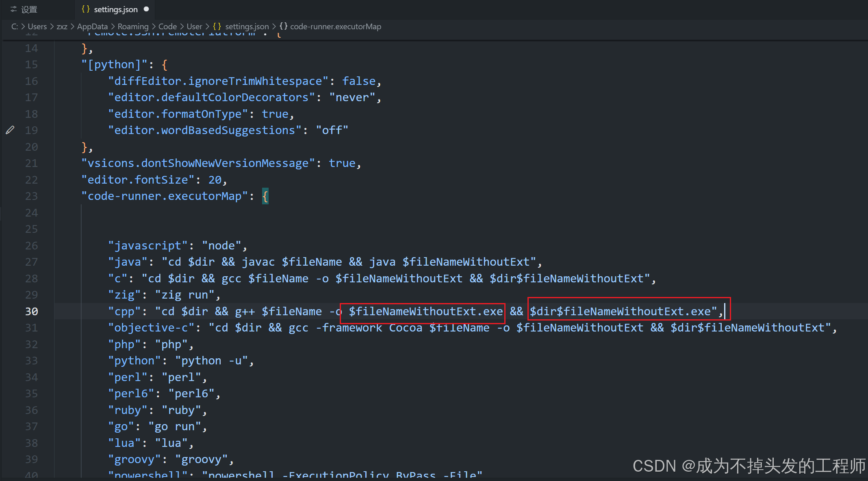Click the {} icon before settings.json in the breadcrumb
This screenshot has width=868, height=481.
coord(217,26)
